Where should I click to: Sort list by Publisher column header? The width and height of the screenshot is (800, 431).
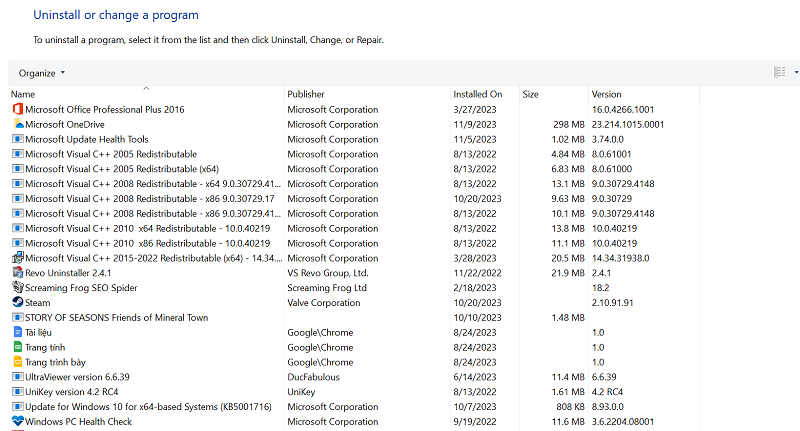(306, 94)
